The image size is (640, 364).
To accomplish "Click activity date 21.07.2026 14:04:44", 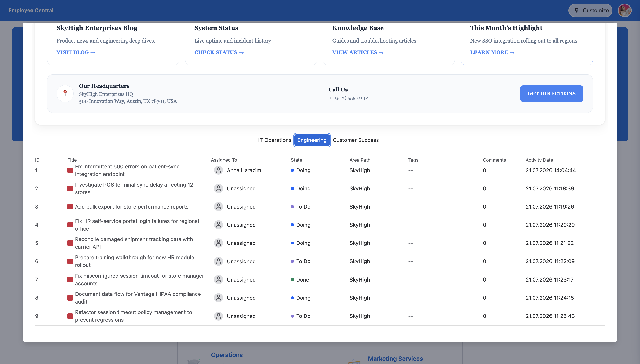I will point(551,170).
